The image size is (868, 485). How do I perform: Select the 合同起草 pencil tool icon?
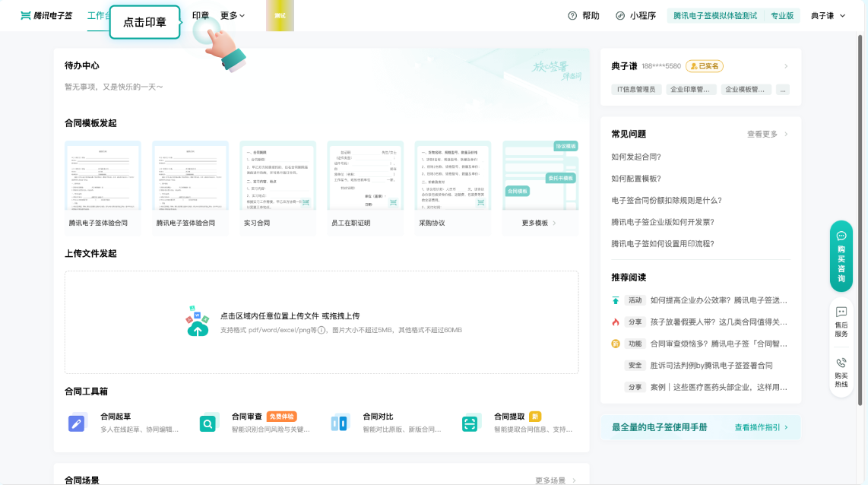[x=77, y=422]
